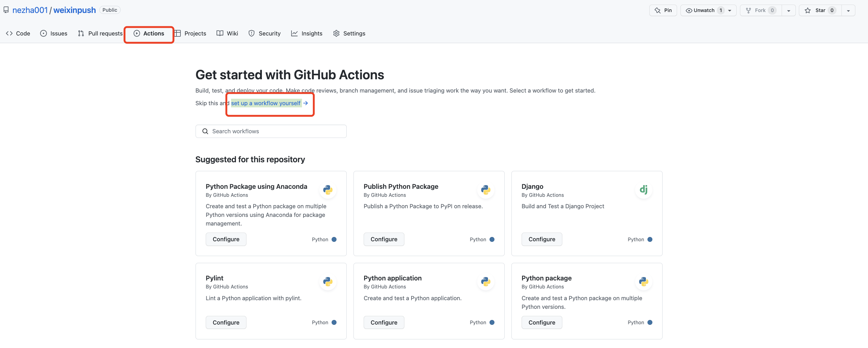Open the Fork options dropdown arrow
The width and height of the screenshot is (868, 348).
[x=788, y=10]
